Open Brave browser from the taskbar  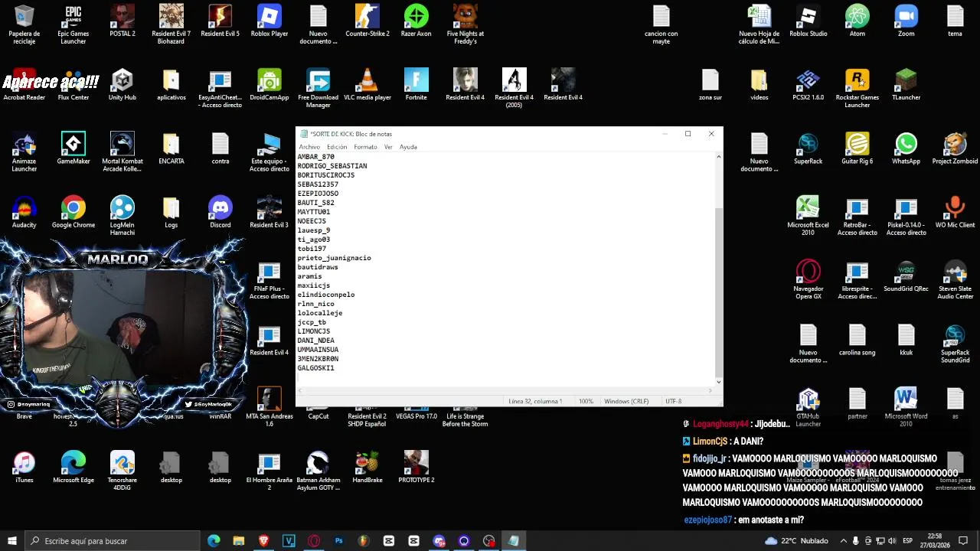coord(264,541)
